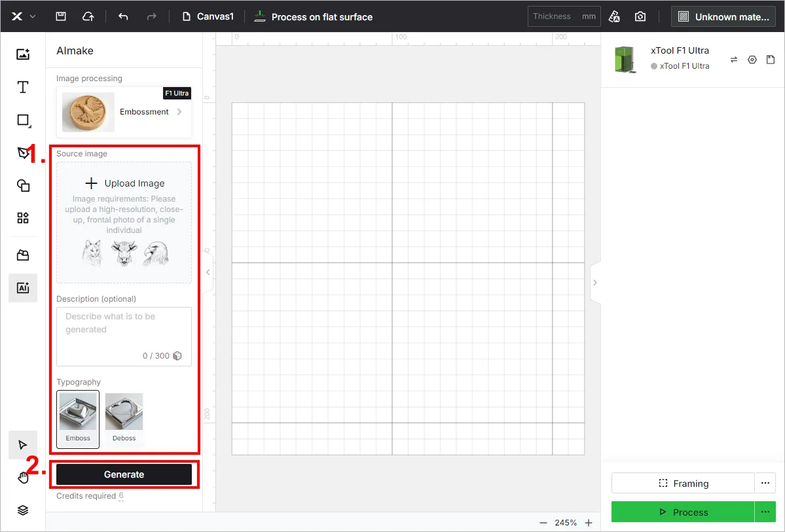
Task: Zoom in with the plus icon
Action: click(x=589, y=522)
